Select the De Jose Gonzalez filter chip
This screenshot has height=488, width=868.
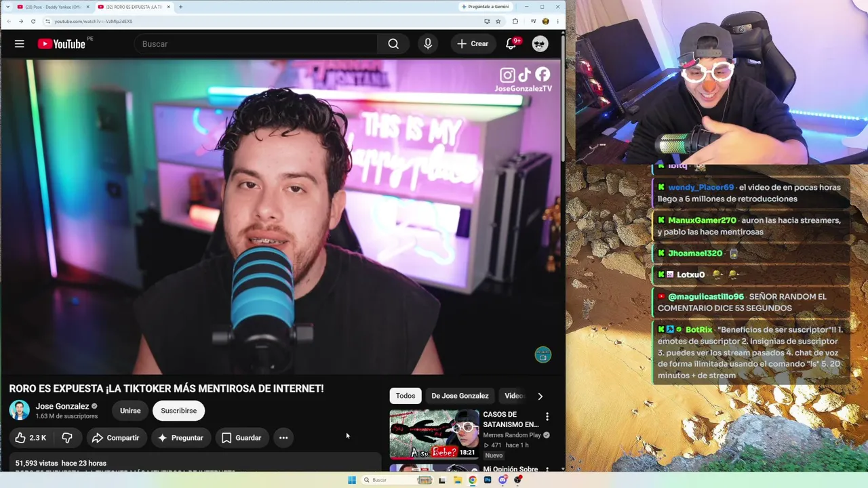(x=460, y=396)
